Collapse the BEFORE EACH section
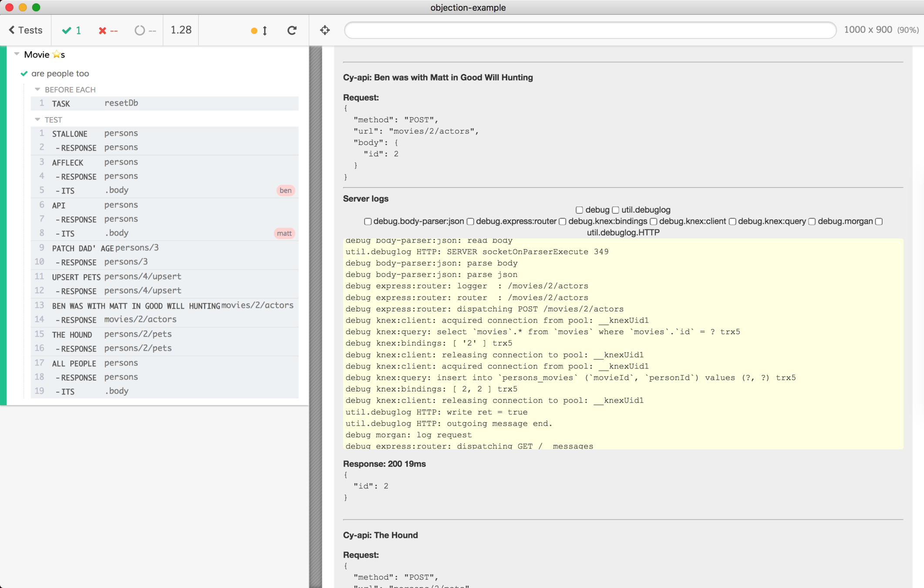Viewport: 924px width, 588px height. tap(37, 89)
